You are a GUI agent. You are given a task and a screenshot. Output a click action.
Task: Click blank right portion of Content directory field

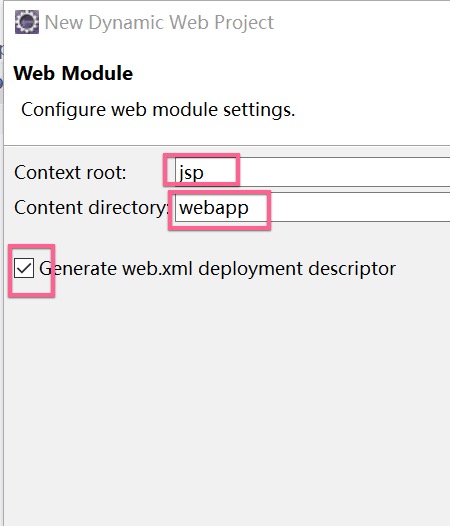pos(361,207)
